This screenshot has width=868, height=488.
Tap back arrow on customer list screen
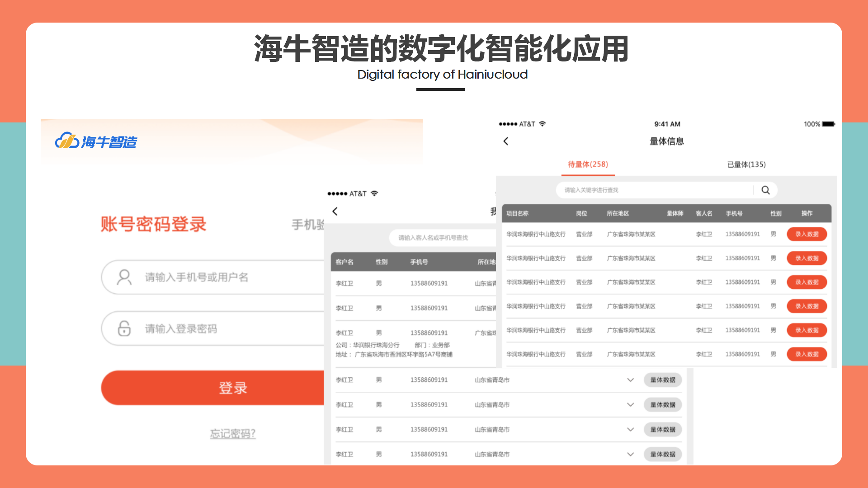335,211
